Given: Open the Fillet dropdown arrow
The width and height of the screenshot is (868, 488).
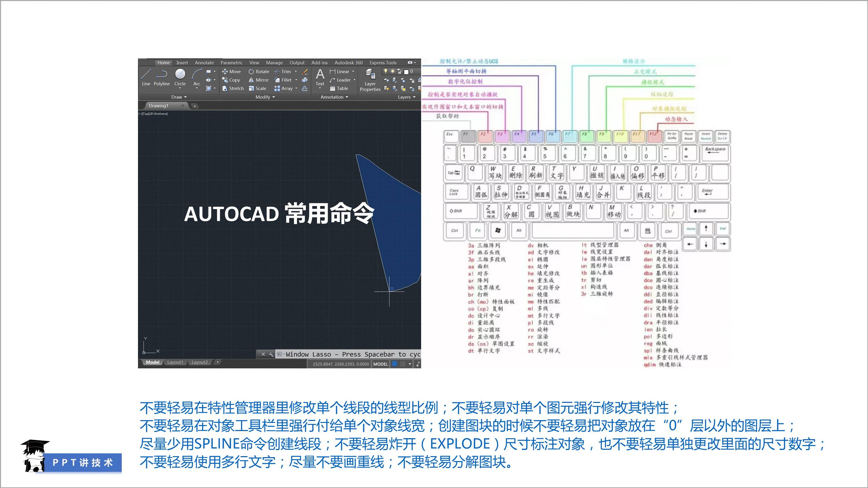Looking at the screenshot, I should click(x=296, y=80).
